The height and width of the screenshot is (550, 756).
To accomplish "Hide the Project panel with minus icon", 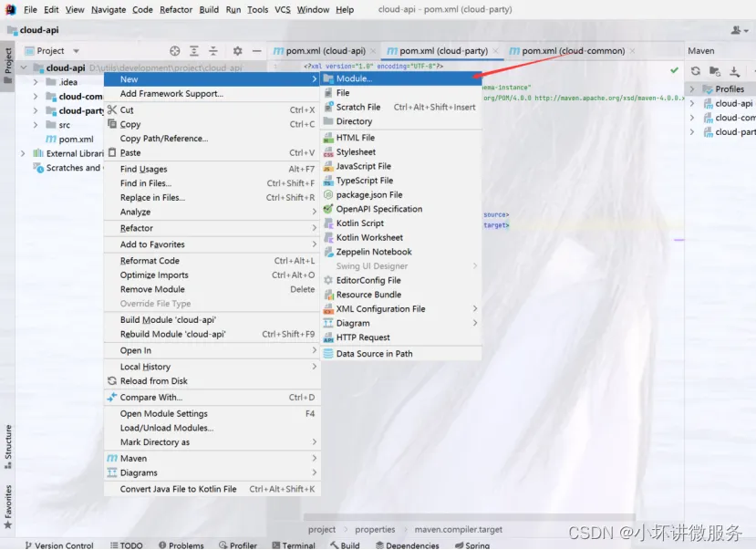I will coord(256,51).
